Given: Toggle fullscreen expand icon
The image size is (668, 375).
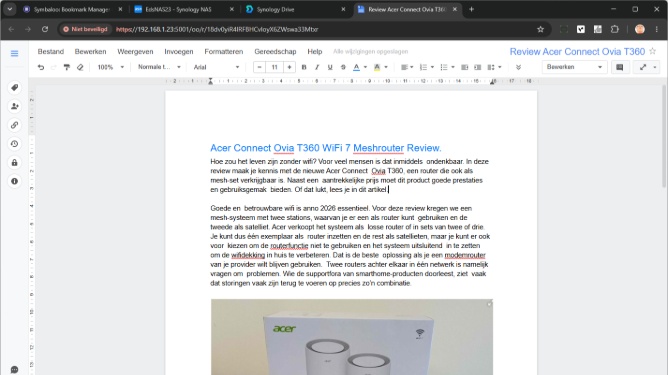Looking at the screenshot, I should (643, 67).
